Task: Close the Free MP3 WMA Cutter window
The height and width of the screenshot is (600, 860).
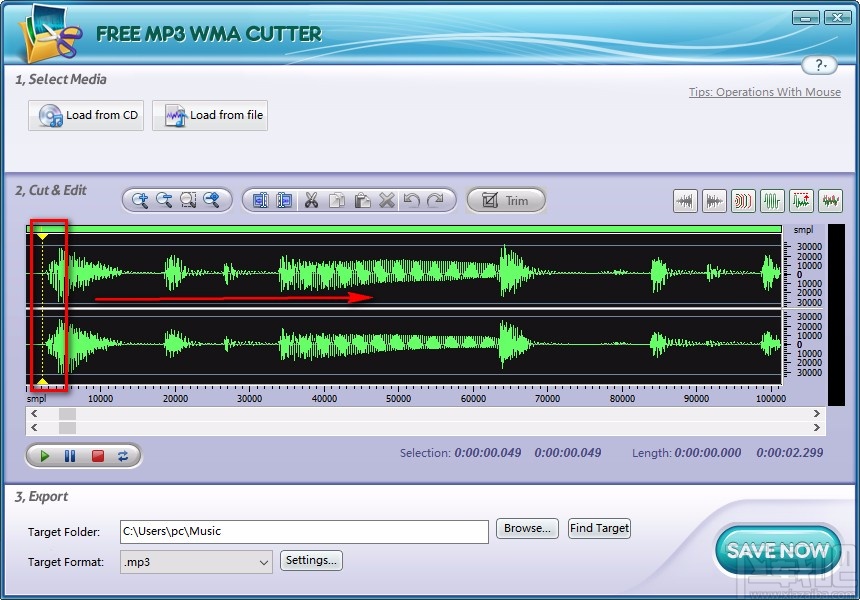Action: pyautogui.click(x=837, y=18)
